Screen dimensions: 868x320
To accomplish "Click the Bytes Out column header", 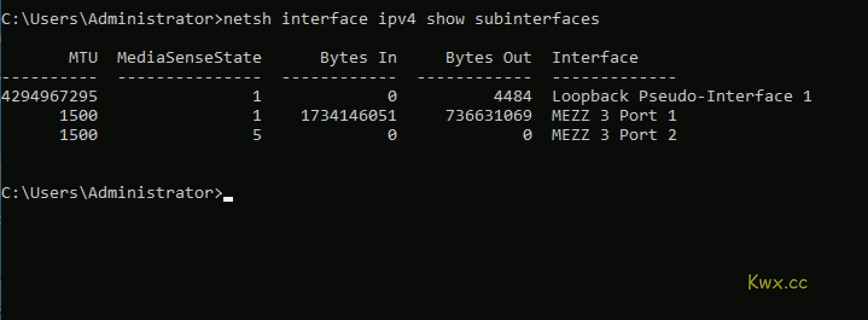I will pos(489,58).
